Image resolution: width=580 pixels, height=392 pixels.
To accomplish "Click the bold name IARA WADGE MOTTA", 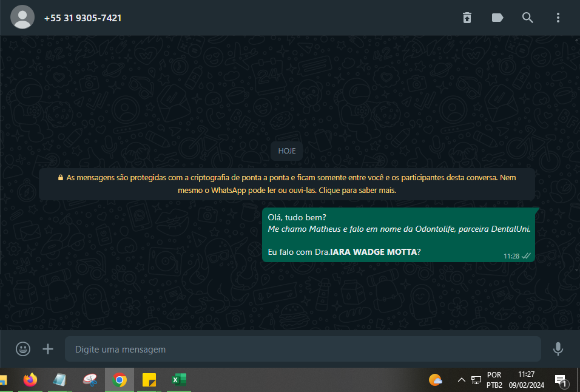I will 373,252.
